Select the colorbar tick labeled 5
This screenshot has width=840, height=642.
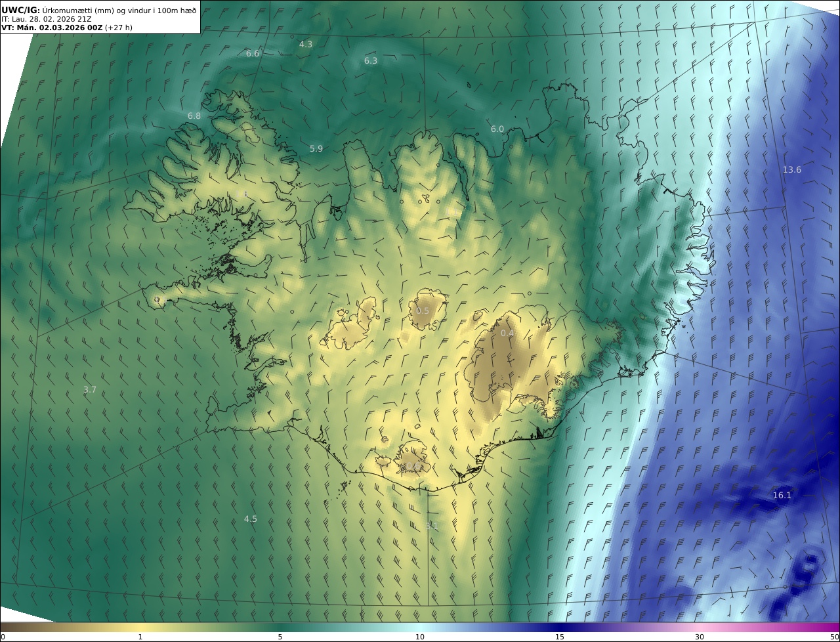point(280,637)
